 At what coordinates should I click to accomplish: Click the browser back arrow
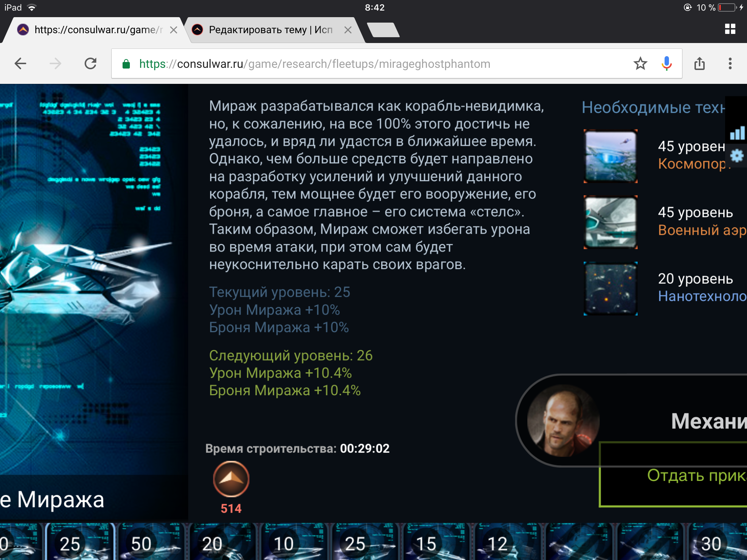(20, 64)
